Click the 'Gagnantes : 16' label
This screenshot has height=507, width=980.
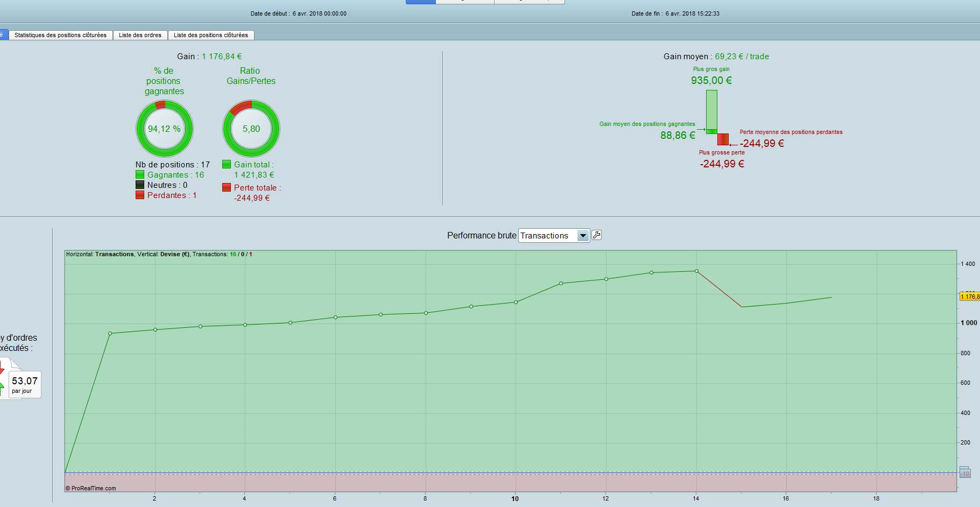point(175,175)
